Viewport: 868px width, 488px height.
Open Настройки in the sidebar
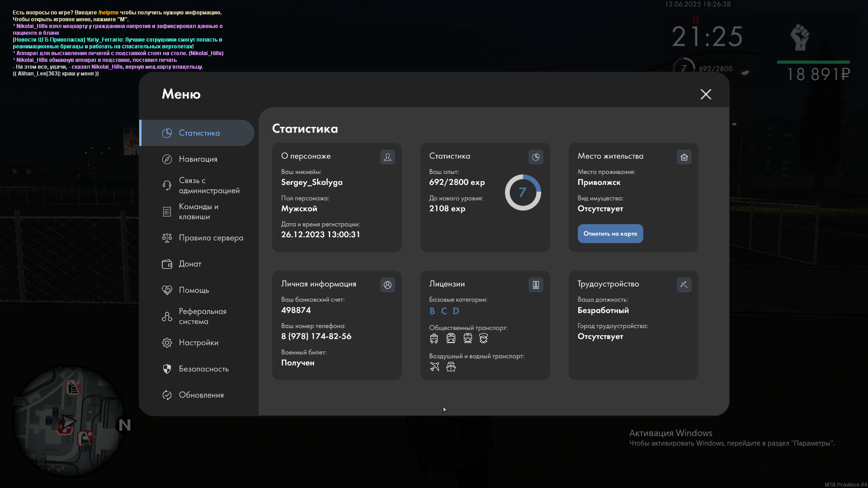click(x=197, y=343)
